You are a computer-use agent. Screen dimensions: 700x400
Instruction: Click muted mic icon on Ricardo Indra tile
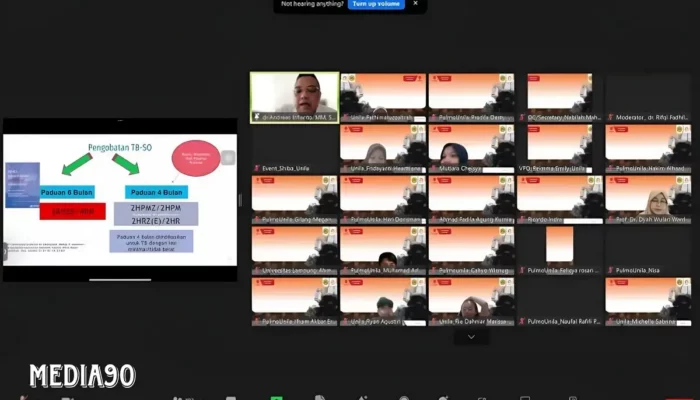[x=521, y=219]
